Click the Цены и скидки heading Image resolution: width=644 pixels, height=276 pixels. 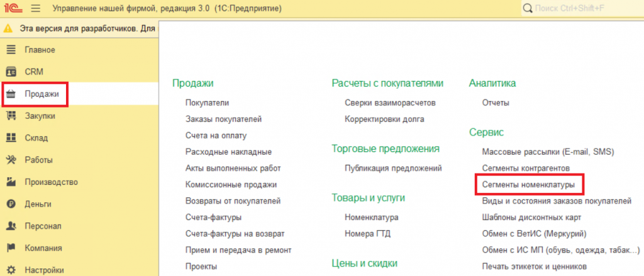364,263
